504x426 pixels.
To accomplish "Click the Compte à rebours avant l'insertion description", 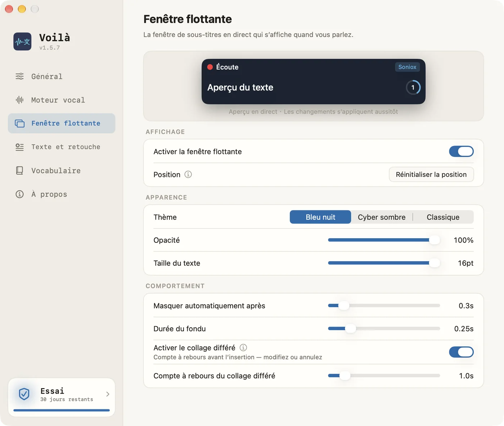I will (x=238, y=357).
